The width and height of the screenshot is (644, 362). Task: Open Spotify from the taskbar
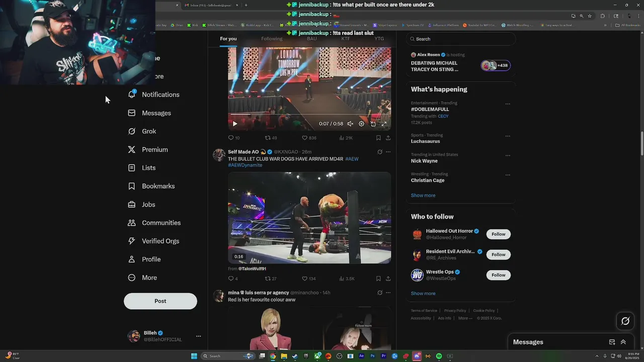[x=439, y=356]
